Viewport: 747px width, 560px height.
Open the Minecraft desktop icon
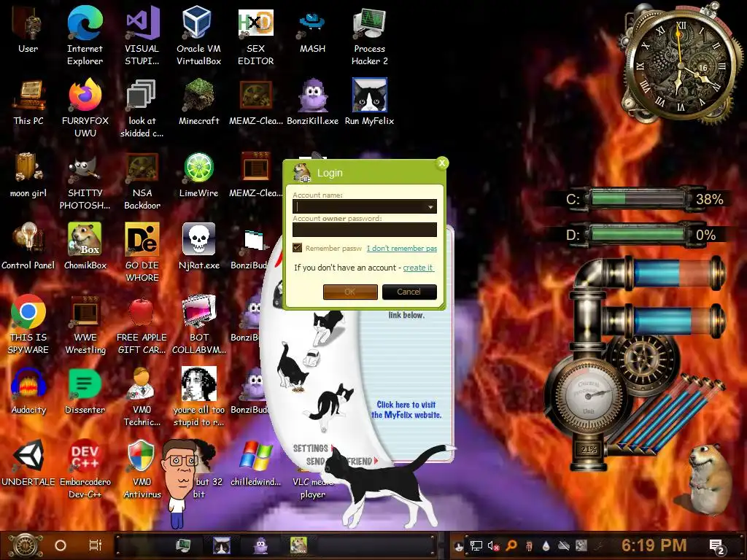[198, 96]
